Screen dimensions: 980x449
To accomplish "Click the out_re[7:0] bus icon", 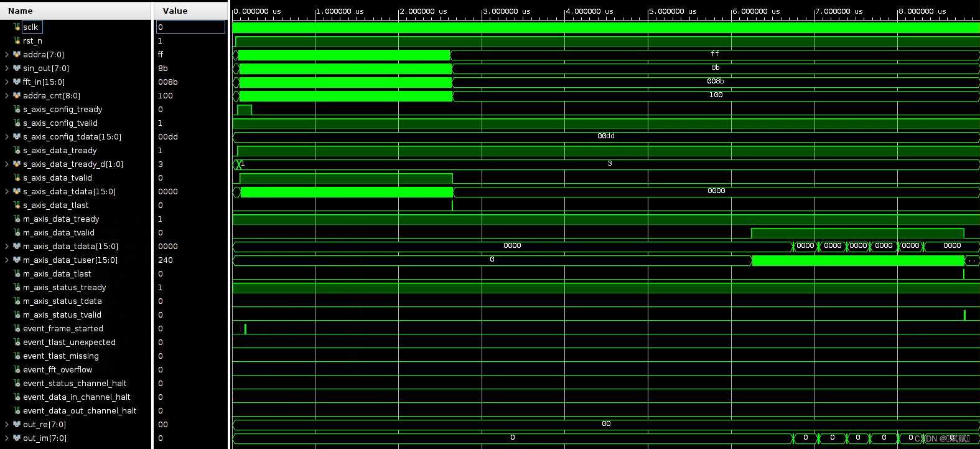I will click(x=17, y=424).
